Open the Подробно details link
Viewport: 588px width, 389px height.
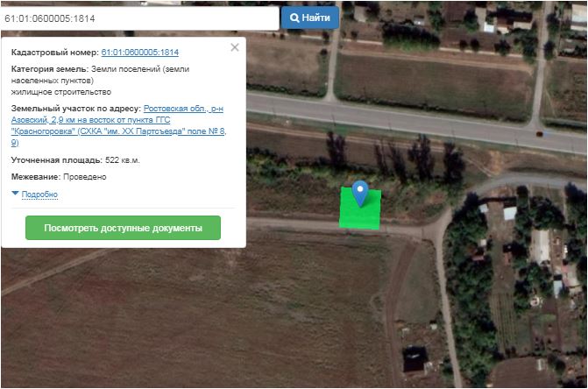(39, 194)
